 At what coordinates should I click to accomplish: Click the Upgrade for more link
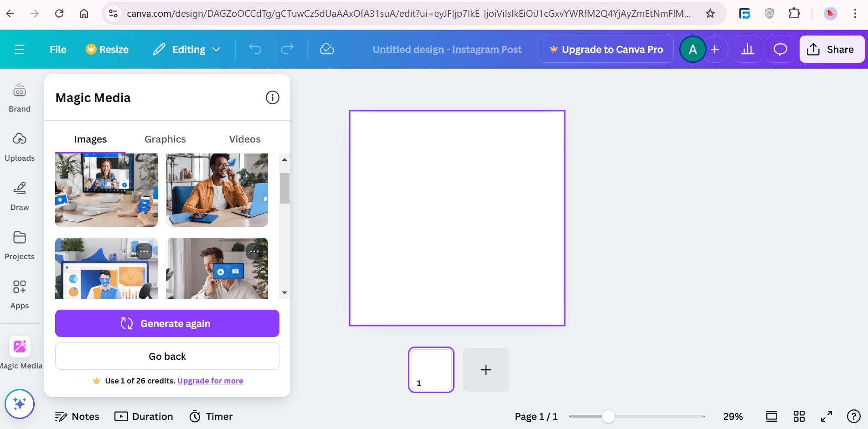click(210, 380)
